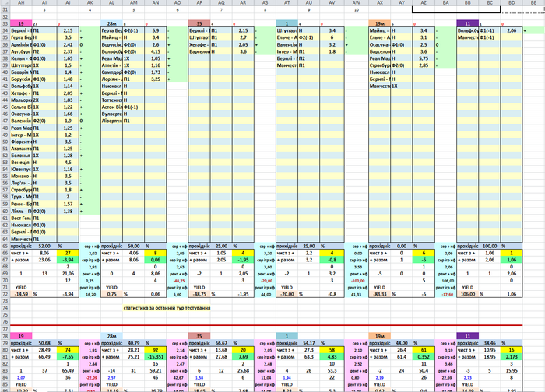Click the orange "19м" cell in row 33
The image size is (545, 392).
pyautogui.click(x=380, y=23)
